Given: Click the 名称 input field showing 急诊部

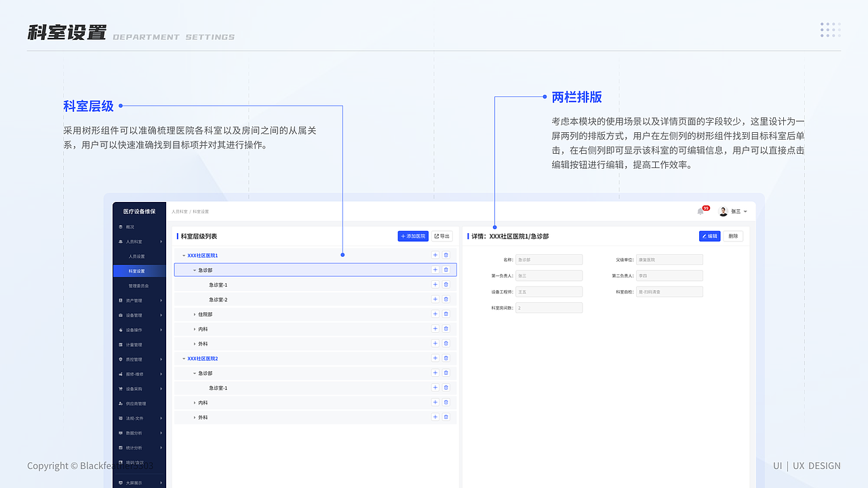Looking at the screenshot, I should coord(549,259).
